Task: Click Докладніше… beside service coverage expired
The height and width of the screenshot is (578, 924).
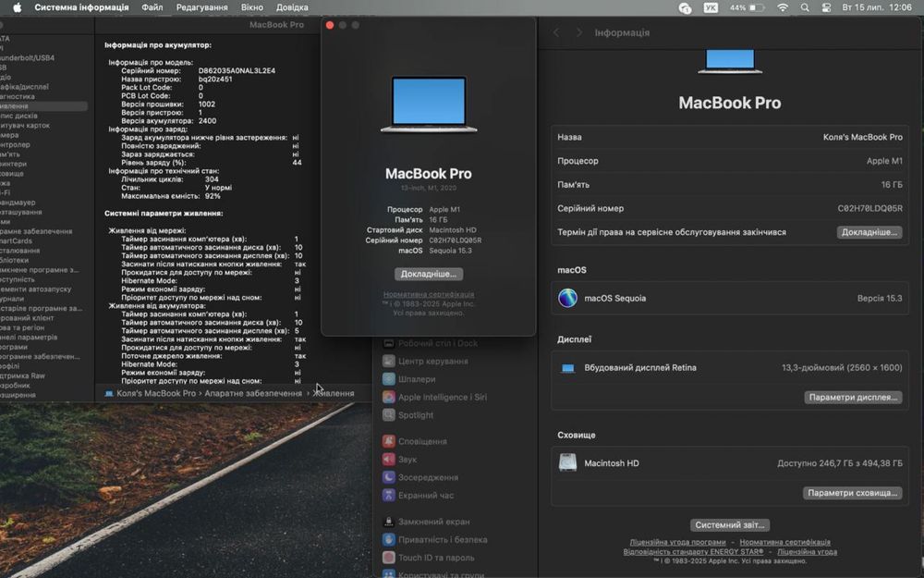Action: (x=869, y=232)
